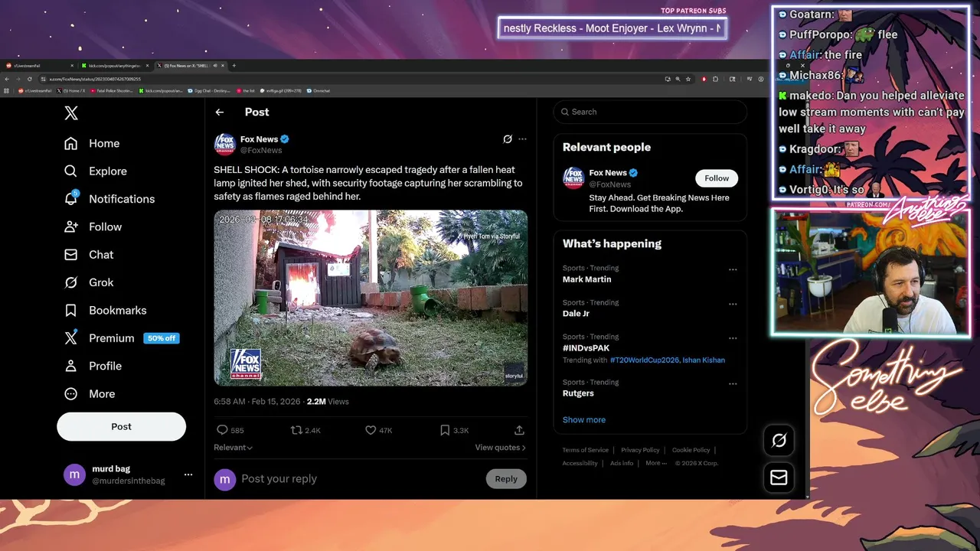Mute the Fox News on X tab audio

click(x=215, y=66)
